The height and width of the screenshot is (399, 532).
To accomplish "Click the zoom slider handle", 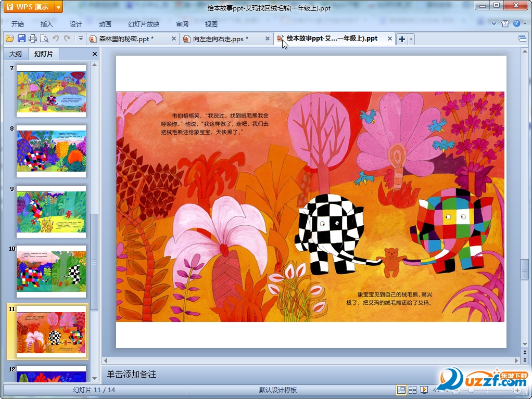I will (x=471, y=391).
